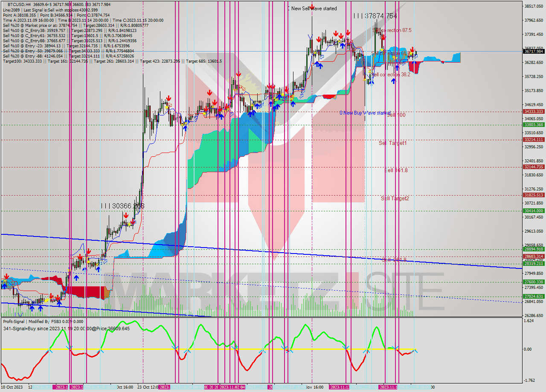Click the 'Sell correction 87.5' label

point(392,31)
